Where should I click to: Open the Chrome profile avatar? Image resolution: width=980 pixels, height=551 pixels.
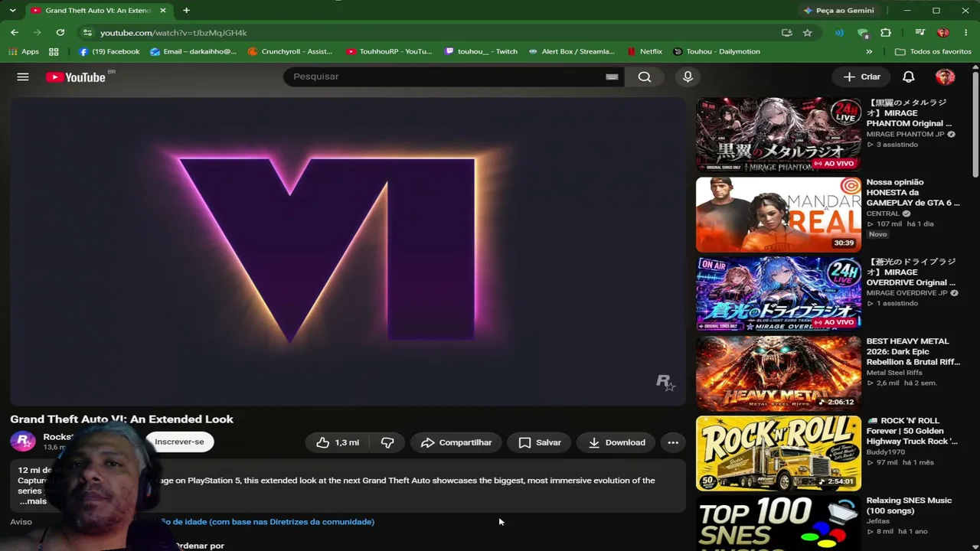click(943, 33)
